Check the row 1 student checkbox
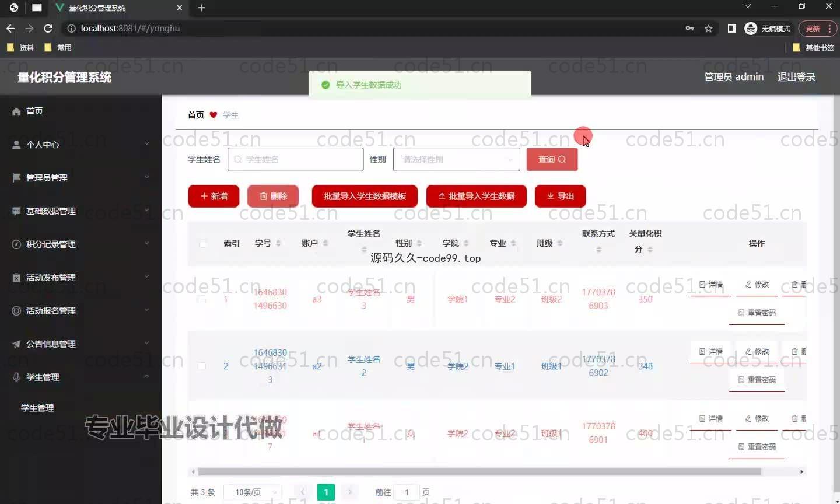Image resolution: width=840 pixels, height=504 pixels. coord(202,299)
